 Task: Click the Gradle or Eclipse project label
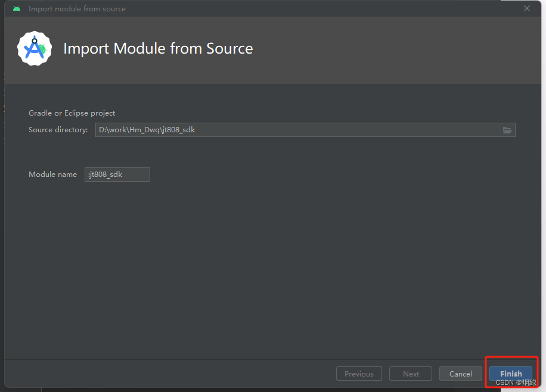(x=72, y=113)
